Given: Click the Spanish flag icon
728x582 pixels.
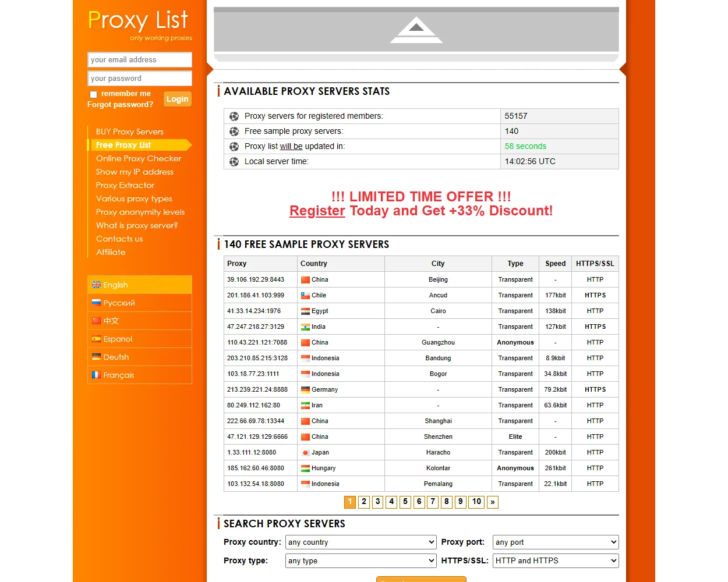Looking at the screenshot, I should [x=97, y=339].
